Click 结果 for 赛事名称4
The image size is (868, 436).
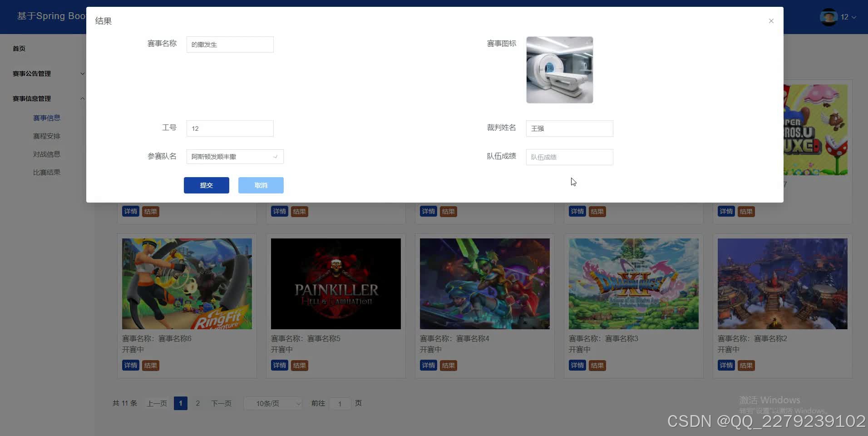tap(449, 365)
